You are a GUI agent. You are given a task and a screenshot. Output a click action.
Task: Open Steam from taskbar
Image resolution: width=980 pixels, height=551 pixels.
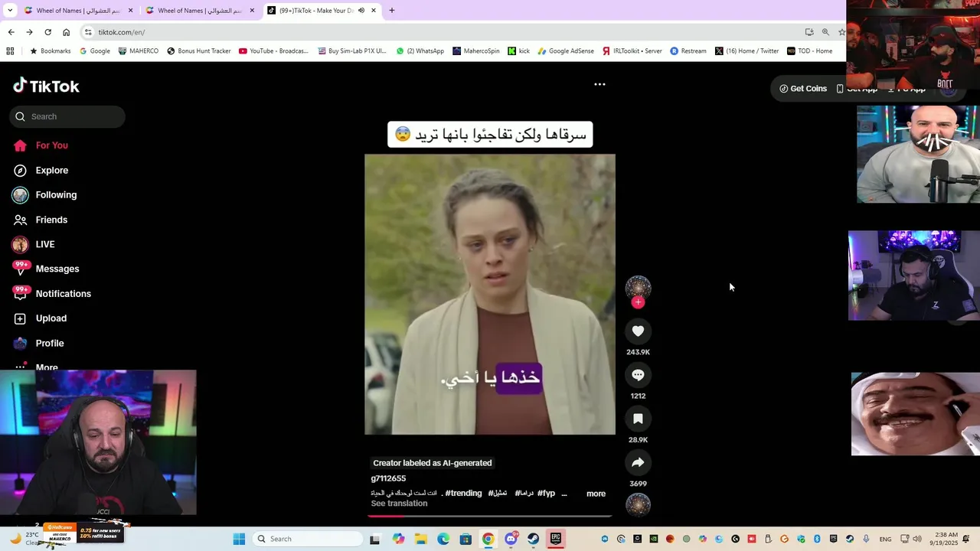click(x=533, y=539)
